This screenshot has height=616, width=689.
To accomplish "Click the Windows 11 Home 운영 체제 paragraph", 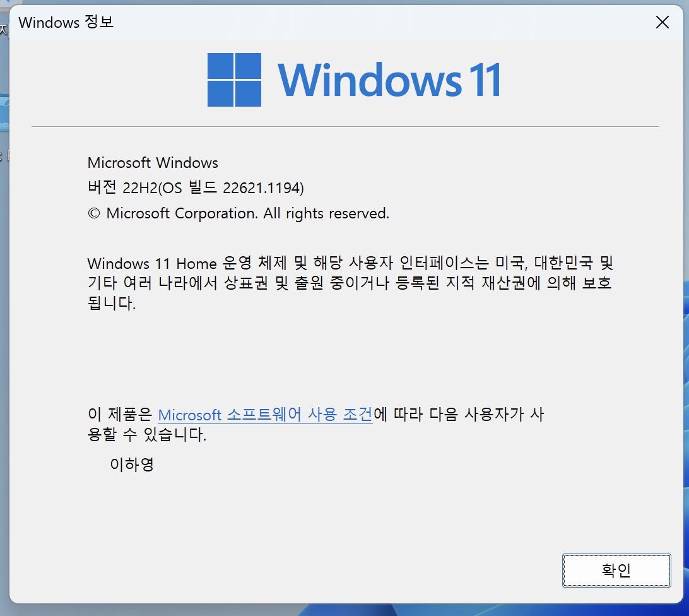I will point(350,283).
